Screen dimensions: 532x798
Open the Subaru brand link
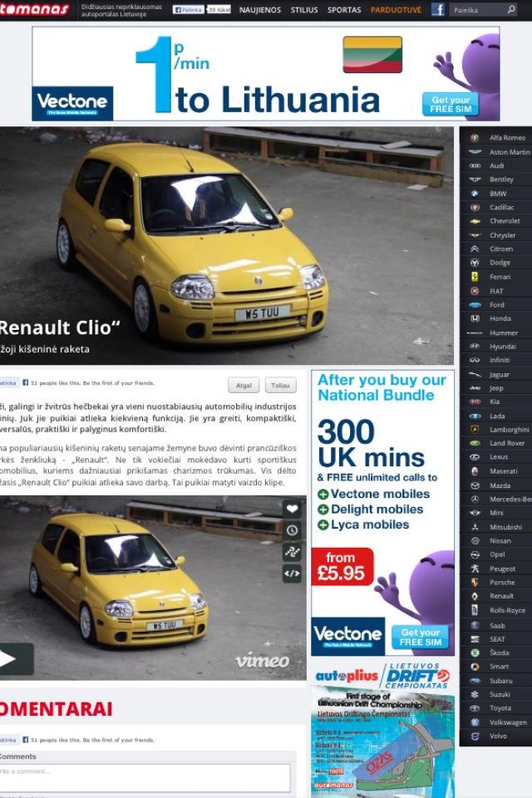tap(500, 681)
